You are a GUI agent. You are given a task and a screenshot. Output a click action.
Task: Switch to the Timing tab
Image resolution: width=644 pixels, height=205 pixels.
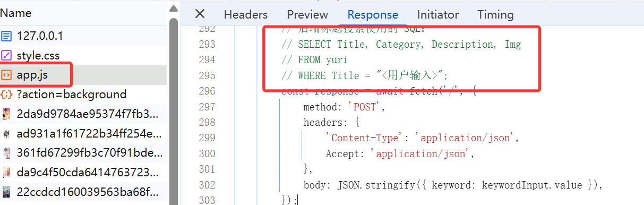tap(495, 14)
